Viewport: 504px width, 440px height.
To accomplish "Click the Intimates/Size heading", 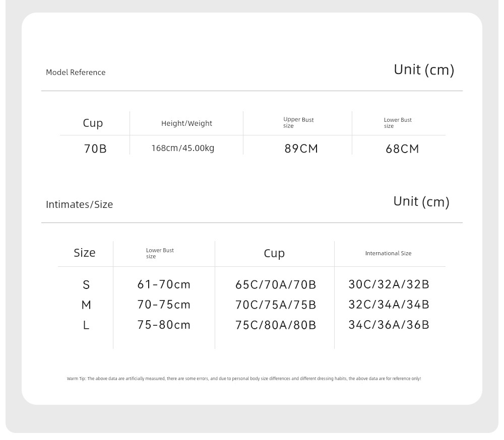I will [80, 204].
